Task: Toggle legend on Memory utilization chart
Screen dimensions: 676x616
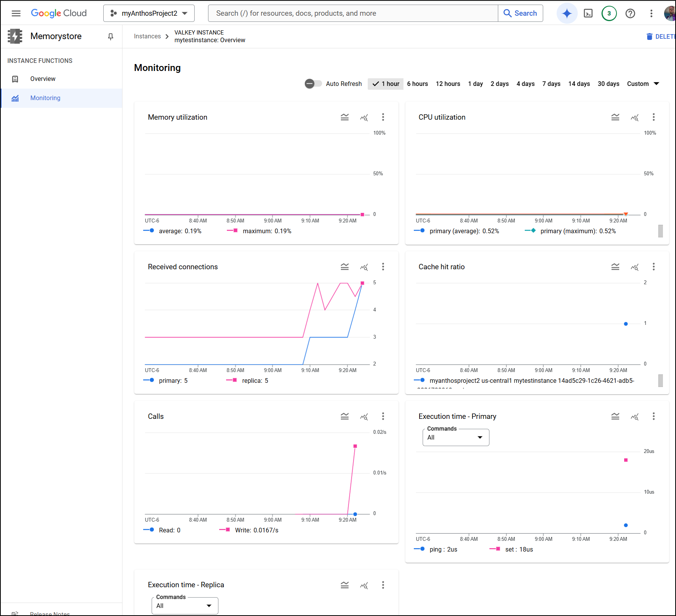Action: tap(345, 117)
